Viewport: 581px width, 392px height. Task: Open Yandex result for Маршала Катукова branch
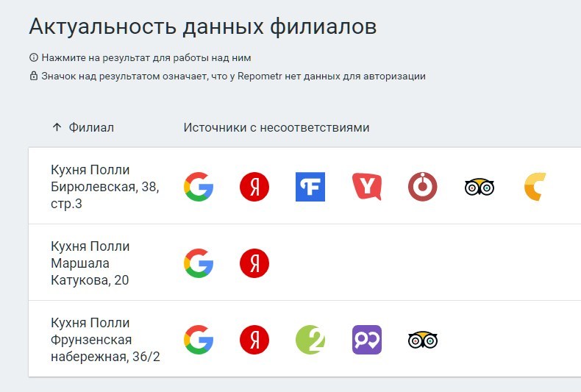click(254, 263)
